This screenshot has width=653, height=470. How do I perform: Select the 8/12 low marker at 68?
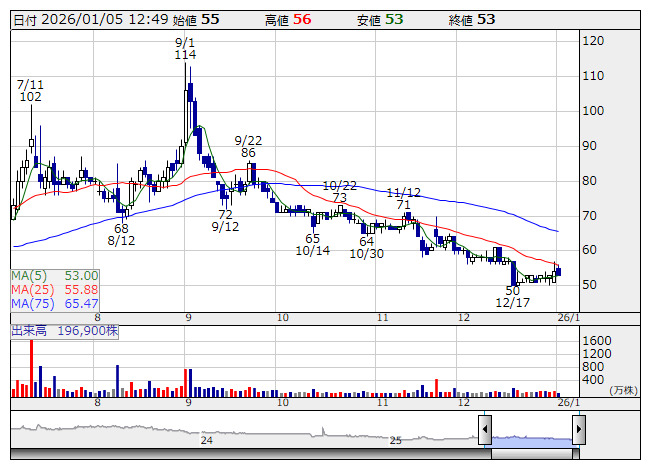121,235
